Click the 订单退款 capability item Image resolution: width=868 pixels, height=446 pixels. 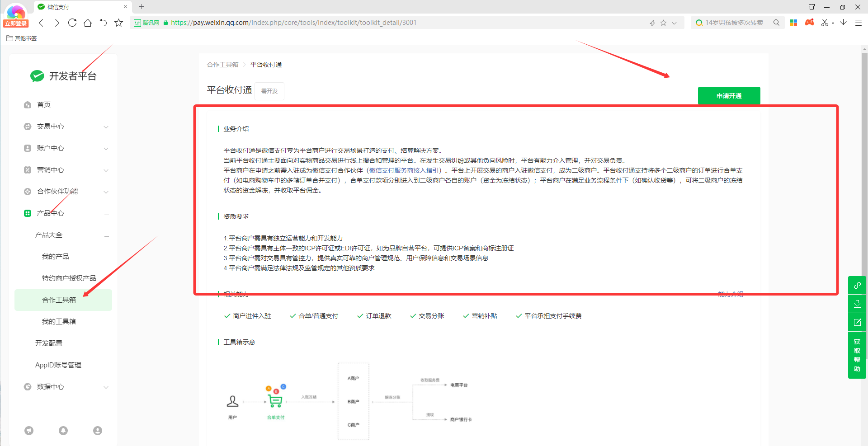[x=374, y=316]
